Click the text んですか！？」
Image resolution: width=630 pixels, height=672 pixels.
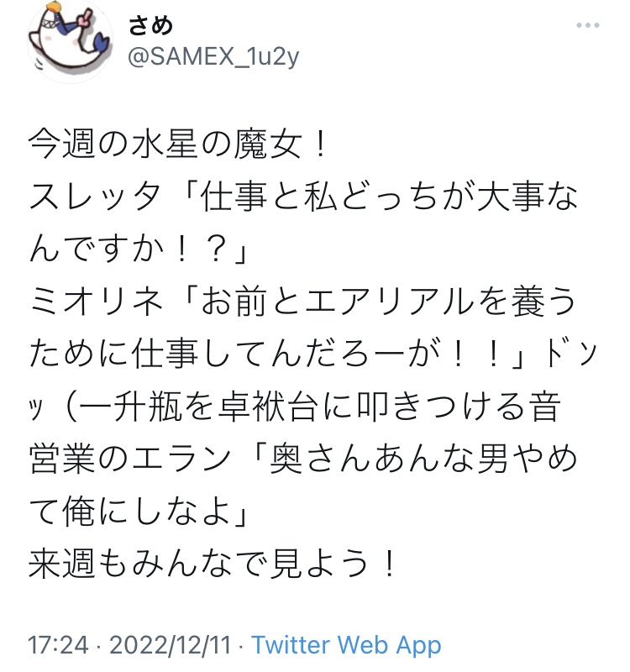tap(139, 249)
